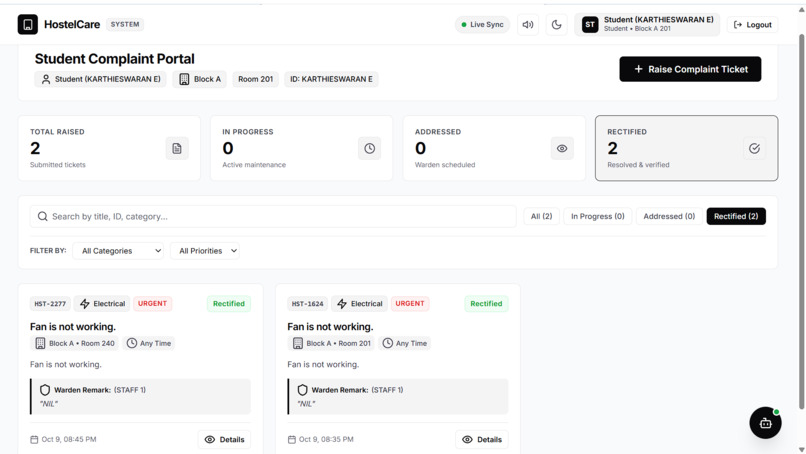This screenshot has height=454, width=806.
Task: Click Fan is not working title on HST-2277
Action: pyautogui.click(x=73, y=327)
